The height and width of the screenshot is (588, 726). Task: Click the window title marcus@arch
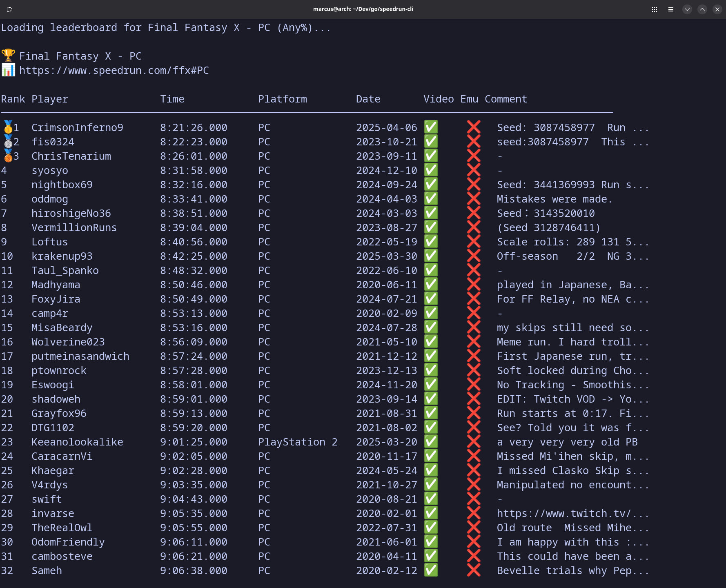tap(363, 9)
